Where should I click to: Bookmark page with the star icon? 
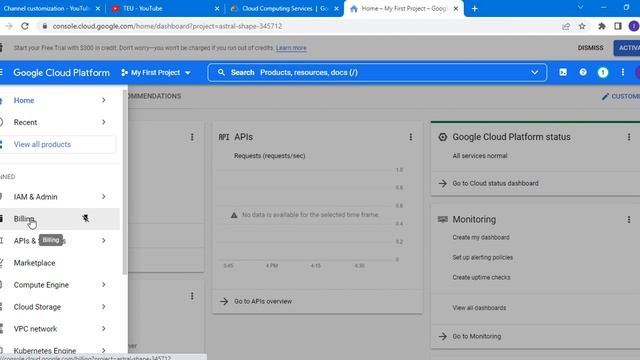tap(582, 26)
